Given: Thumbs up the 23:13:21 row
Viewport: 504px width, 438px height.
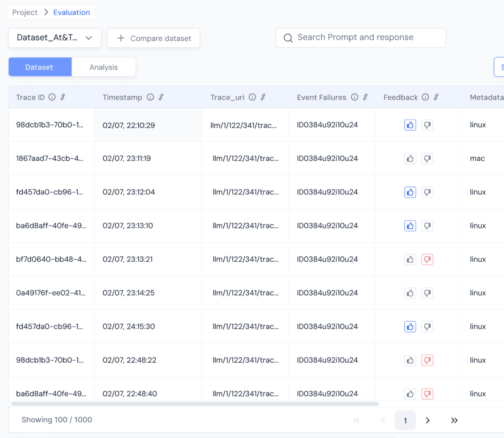Looking at the screenshot, I should point(410,259).
